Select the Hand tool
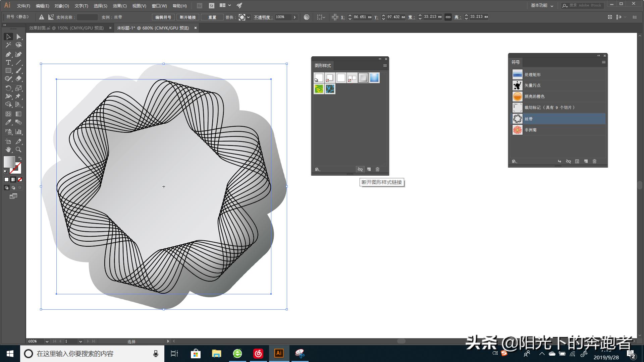This screenshot has height=362, width=644. (8, 150)
